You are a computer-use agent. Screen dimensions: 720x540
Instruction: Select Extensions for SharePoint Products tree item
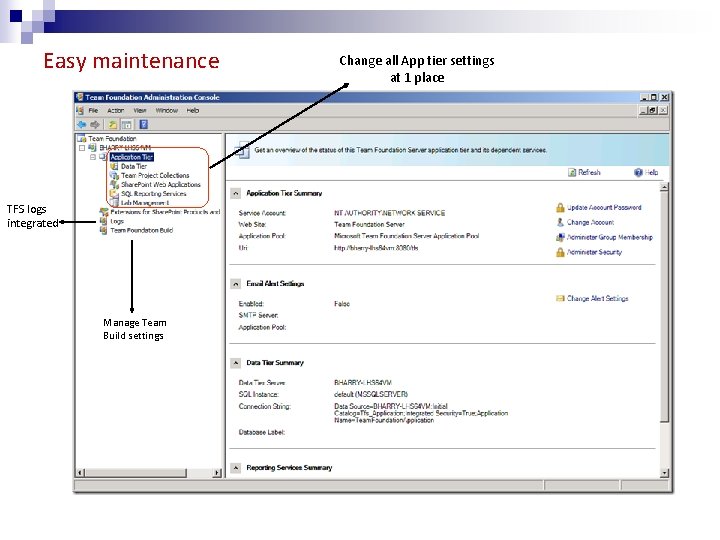point(165,212)
